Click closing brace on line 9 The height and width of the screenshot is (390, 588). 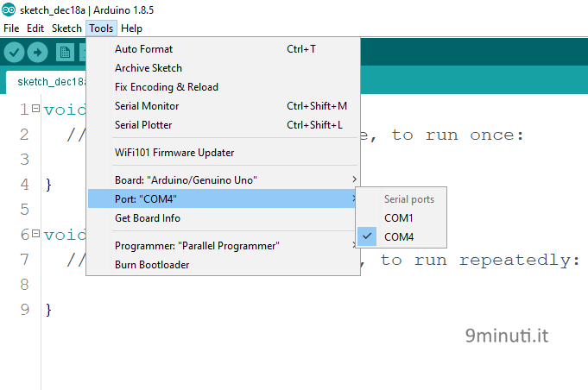tap(48, 310)
